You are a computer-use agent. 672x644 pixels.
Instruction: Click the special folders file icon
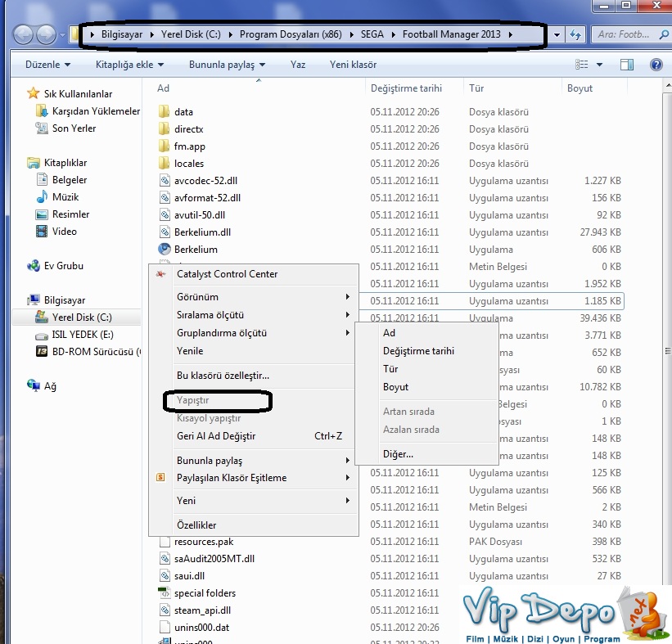(x=165, y=593)
